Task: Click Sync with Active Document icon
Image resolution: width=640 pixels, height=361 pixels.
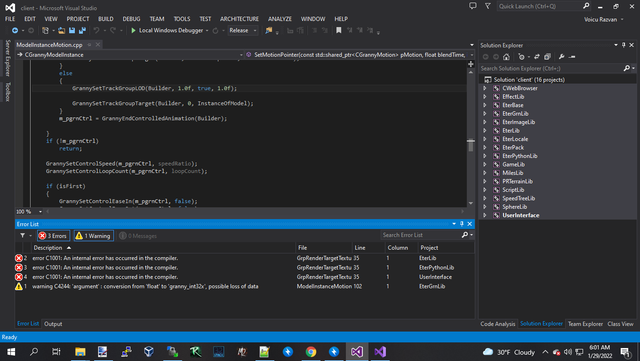Action: (537, 57)
